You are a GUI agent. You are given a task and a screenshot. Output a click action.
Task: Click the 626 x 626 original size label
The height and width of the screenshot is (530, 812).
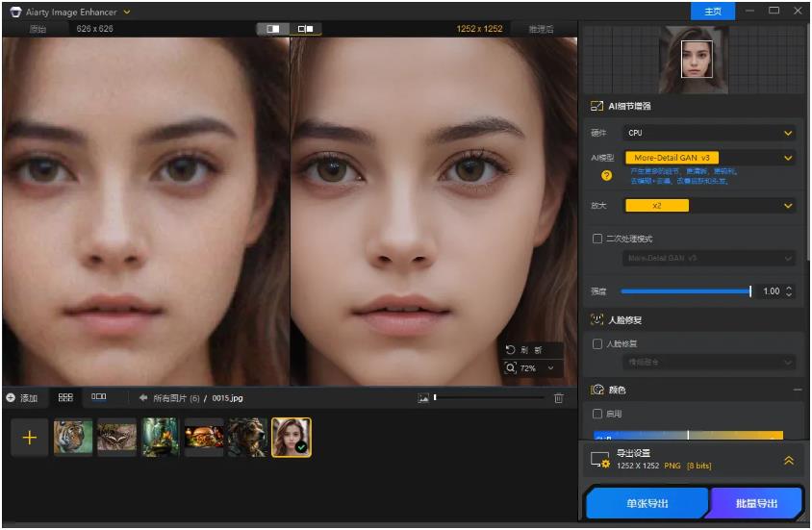pyautogui.click(x=94, y=29)
